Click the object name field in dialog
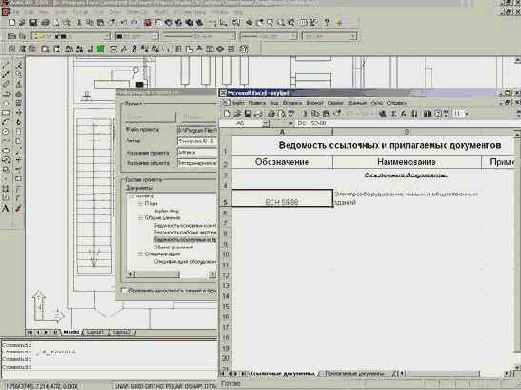 click(197, 163)
